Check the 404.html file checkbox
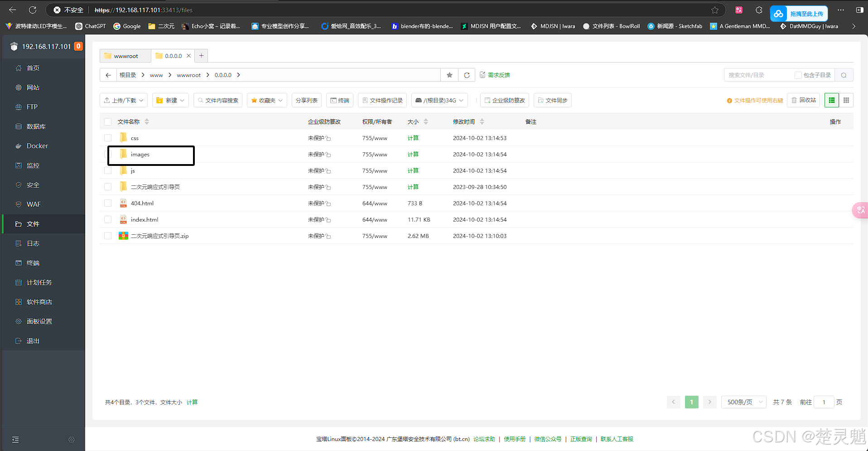868x451 pixels. [108, 203]
